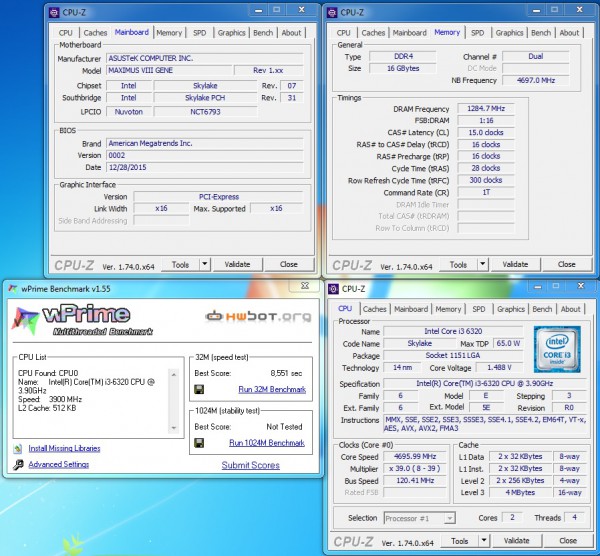Open Mainboard tab in Memory window
Image resolution: width=600 pixels, height=556 pixels.
point(409,33)
